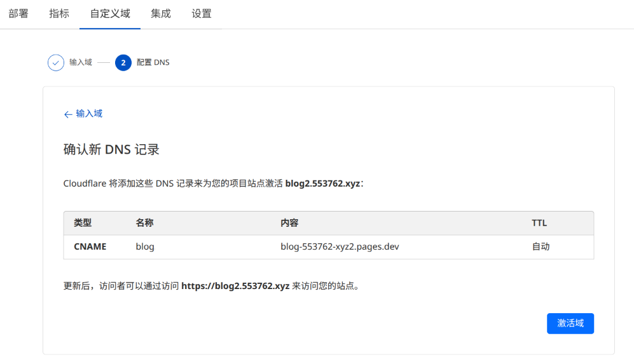Screen dimensions: 634x364
Task: Open the 部署 tab
Action: click(x=18, y=13)
